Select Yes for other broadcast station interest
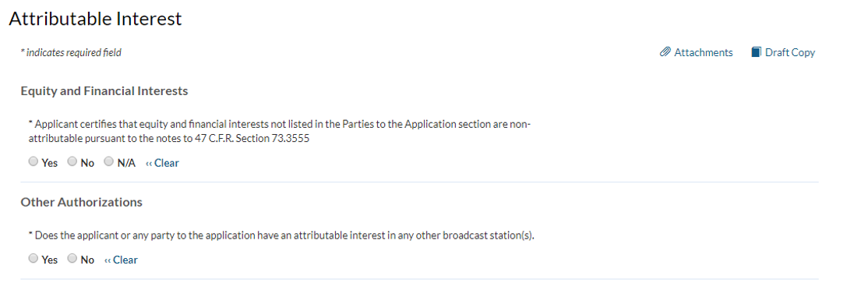Viewport: 868px width, 283px height. tap(34, 259)
